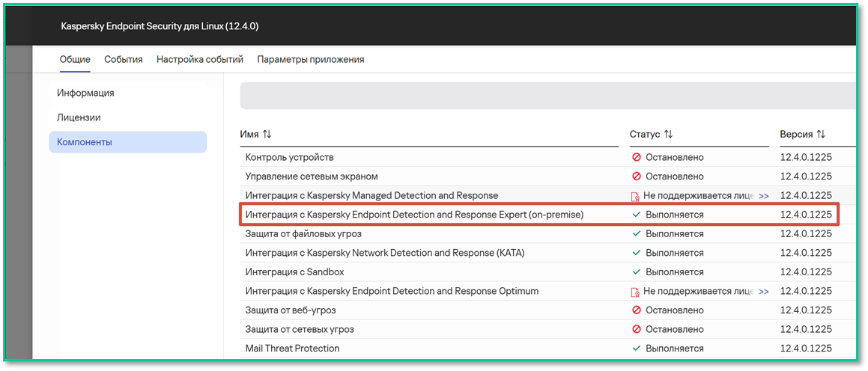Click Остановлено status of Защита от веб-угроз
This screenshot has height=371, width=868.
pyautogui.click(x=675, y=310)
